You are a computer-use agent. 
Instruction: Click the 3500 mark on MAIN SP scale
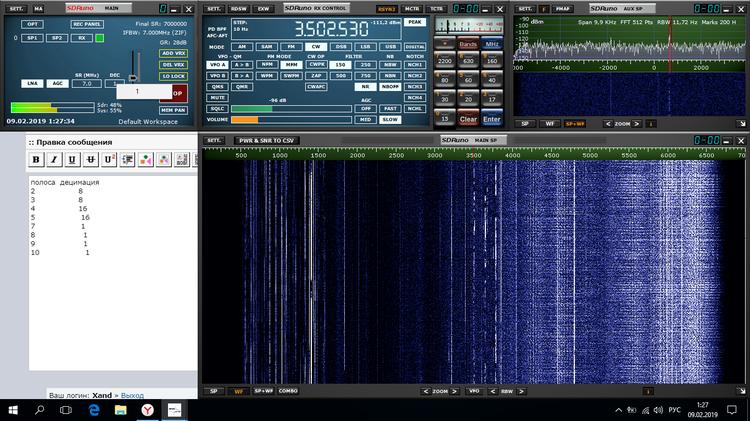click(474, 155)
